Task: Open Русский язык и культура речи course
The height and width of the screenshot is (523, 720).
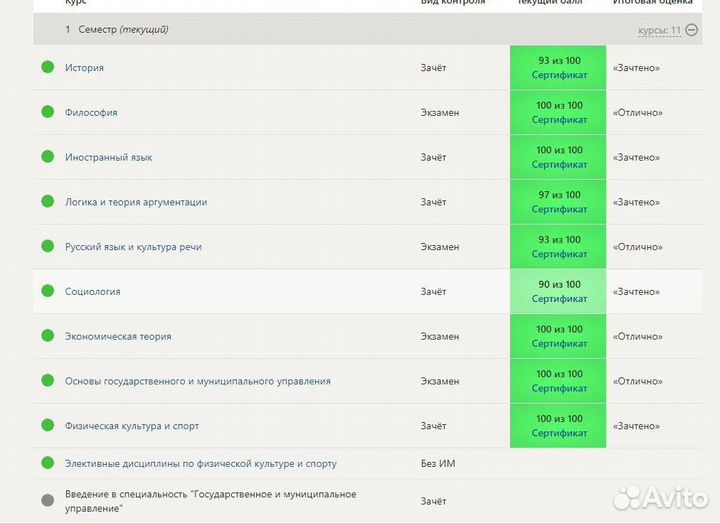Action: [x=133, y=247]
